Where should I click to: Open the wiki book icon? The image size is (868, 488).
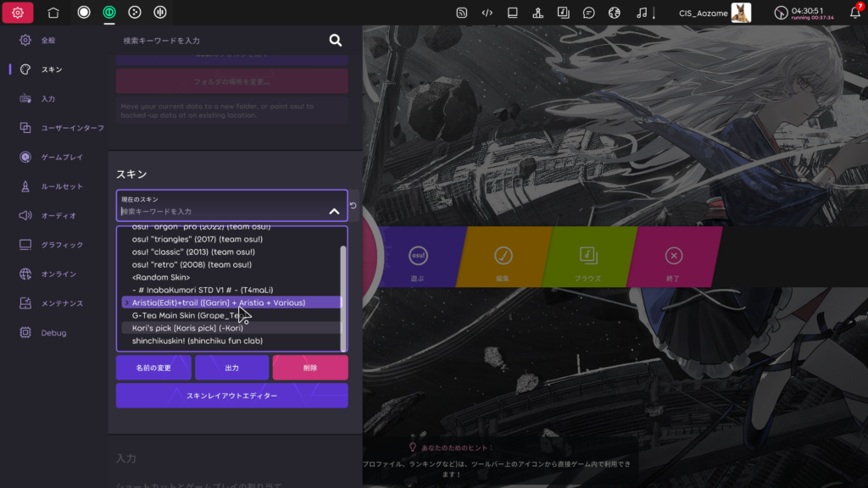pyautogui.click(x=513, y=13)
